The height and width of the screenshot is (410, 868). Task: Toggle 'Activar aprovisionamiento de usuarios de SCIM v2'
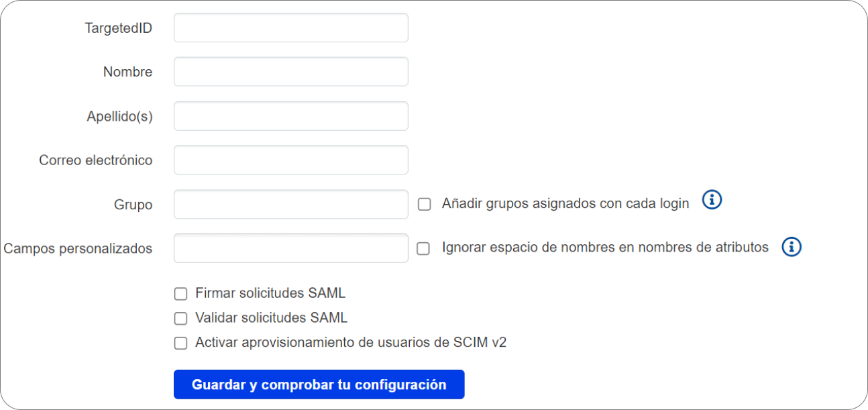tap(180, 344)
